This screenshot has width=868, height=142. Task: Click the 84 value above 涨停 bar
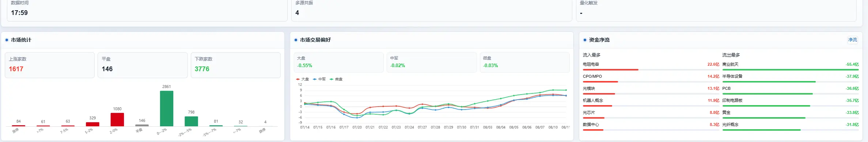click(x=19, y=121)
